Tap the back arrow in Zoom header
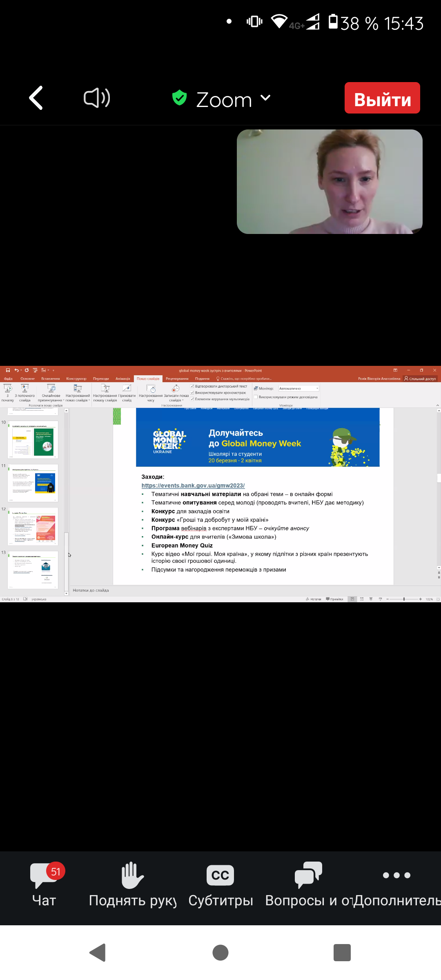 point(36,98)
